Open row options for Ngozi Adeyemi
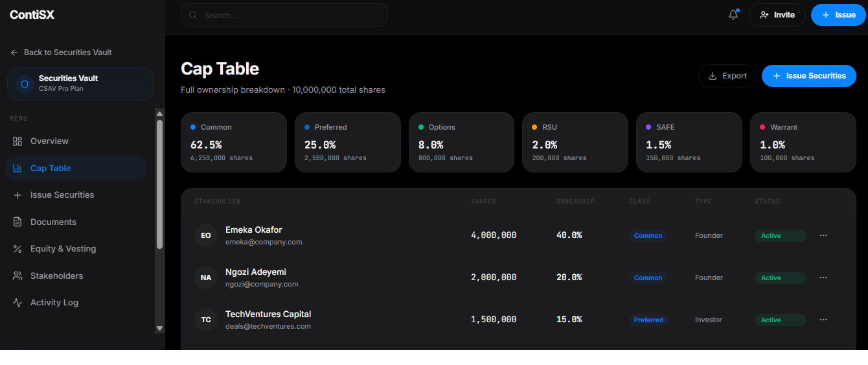This screenshot has height=365, width=868. (823, 277)
